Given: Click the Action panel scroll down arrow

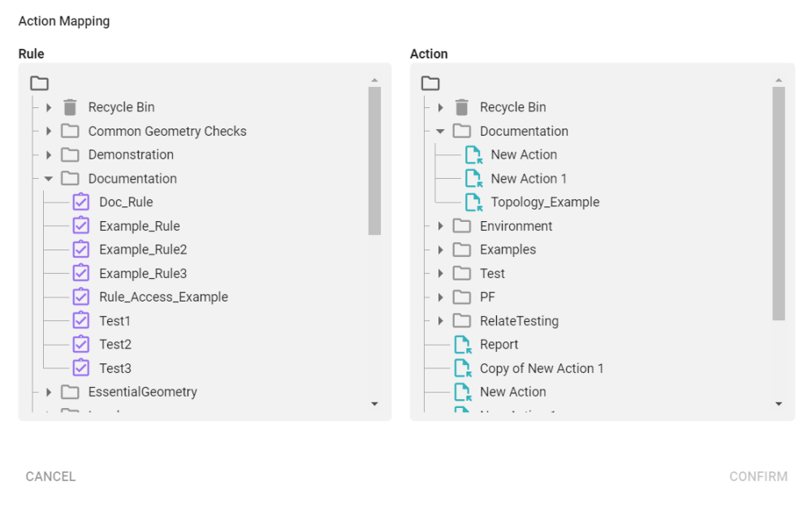Looking at the screenshot, I should point(779,404).
